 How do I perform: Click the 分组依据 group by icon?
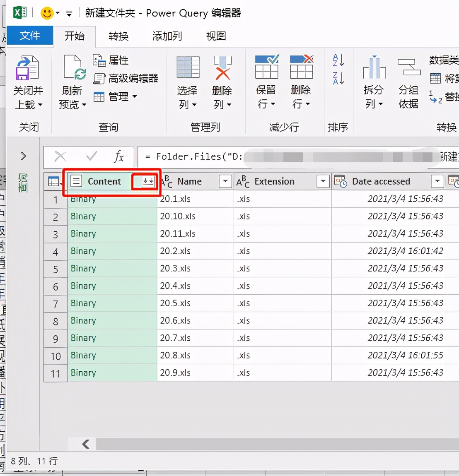409,67
